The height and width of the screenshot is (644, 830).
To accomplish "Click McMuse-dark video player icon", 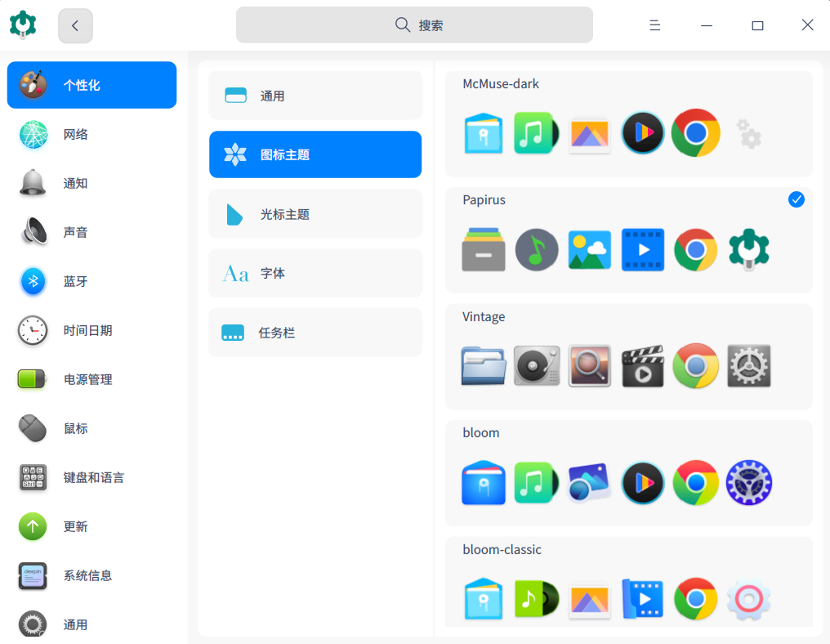I will coord(643,133).
